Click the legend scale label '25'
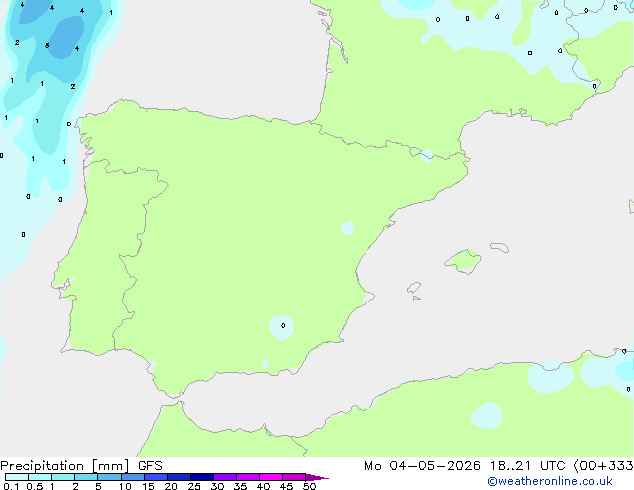 click(194, 486)
